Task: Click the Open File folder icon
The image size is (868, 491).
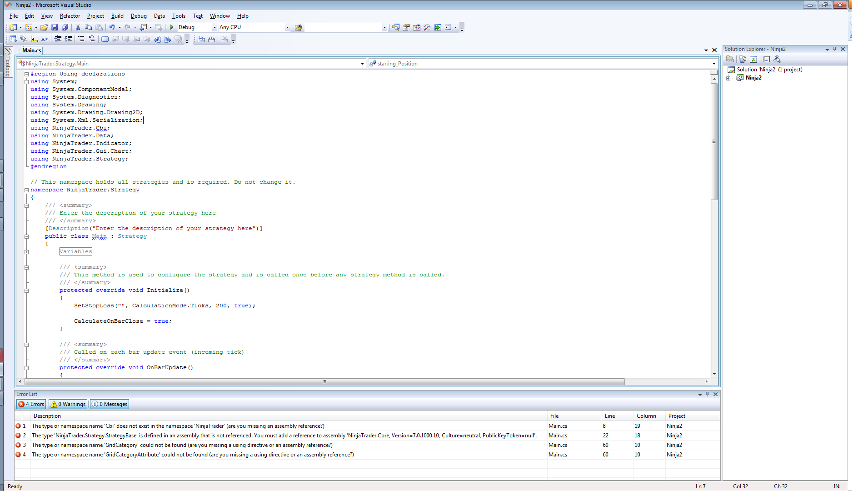Action: 44,27
